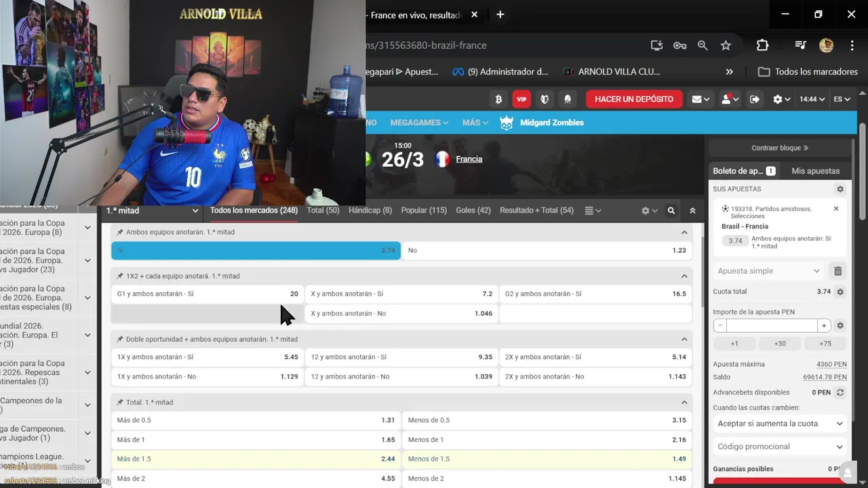
Task: Switch to the Popular (115) tab
Action: 424,211
